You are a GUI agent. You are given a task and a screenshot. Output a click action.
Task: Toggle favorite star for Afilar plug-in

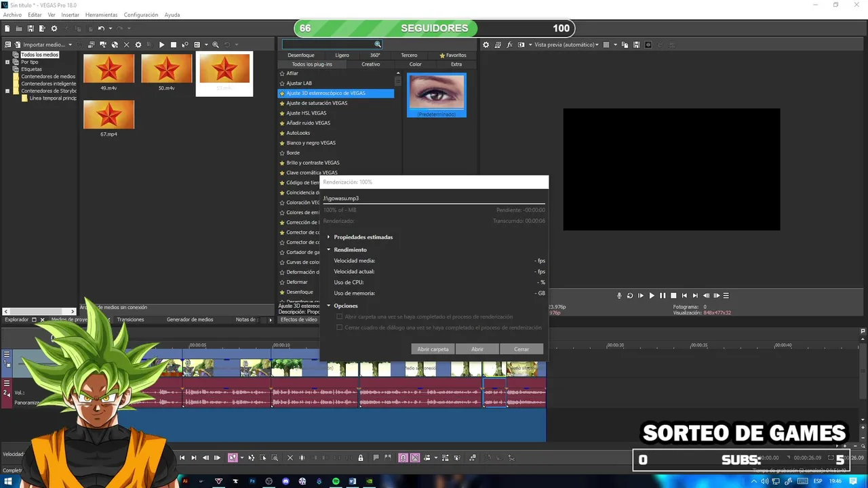click(x=282, y=73)
